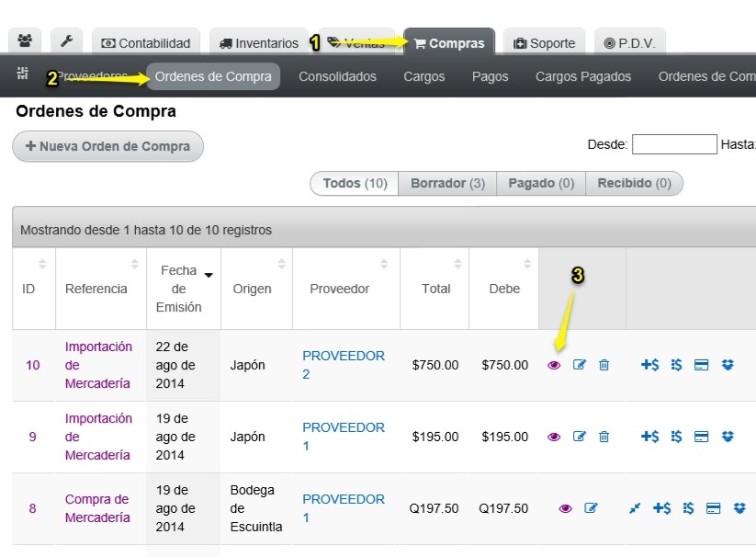Sort the table by the Referencia column

pos(101,289)
